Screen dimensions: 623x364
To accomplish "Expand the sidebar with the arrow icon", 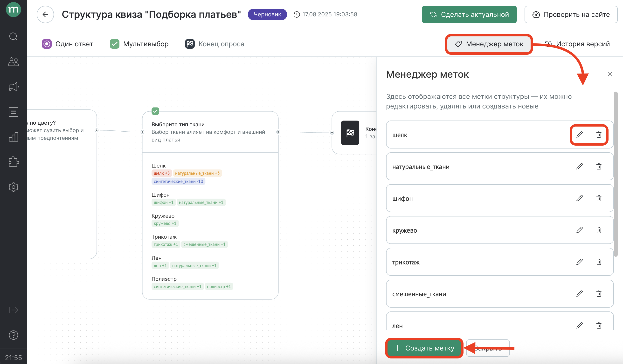I will 13,310.
